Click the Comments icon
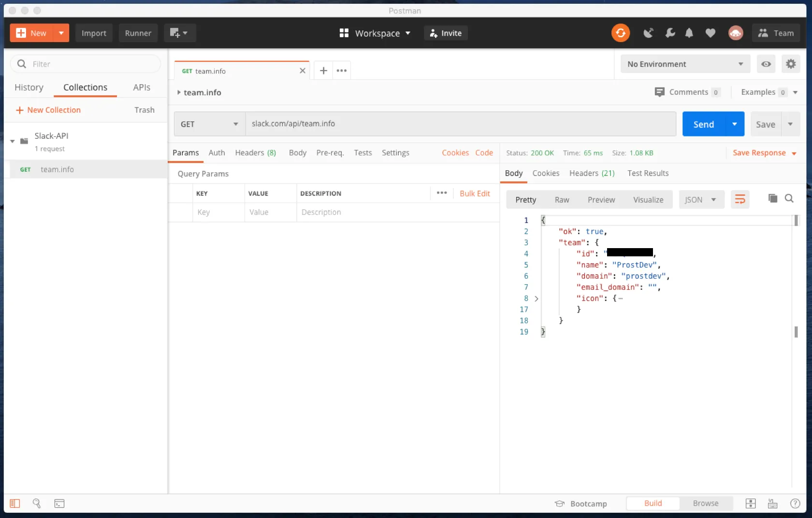Viewport: 812px width, 518px height. click(x=659, y=92)
